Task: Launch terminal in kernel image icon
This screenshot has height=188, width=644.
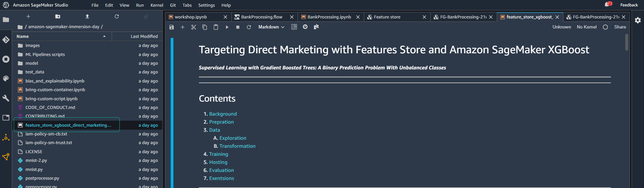Action: (x=294, y=27)
